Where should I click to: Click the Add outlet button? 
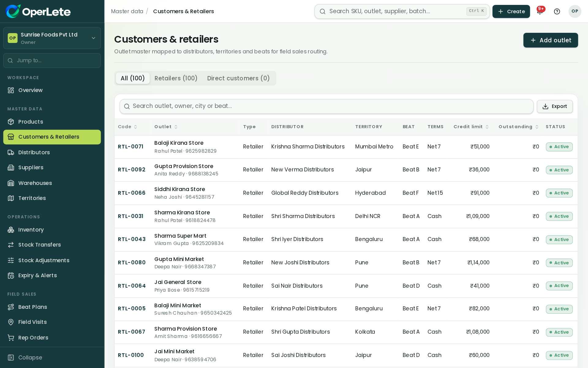[x=551, y=40]
